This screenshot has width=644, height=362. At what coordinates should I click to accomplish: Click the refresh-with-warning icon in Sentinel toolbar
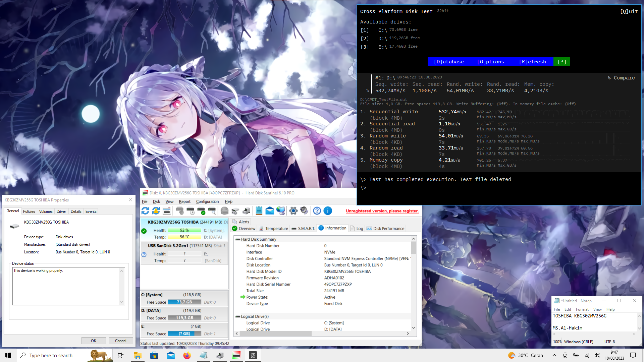156,211
